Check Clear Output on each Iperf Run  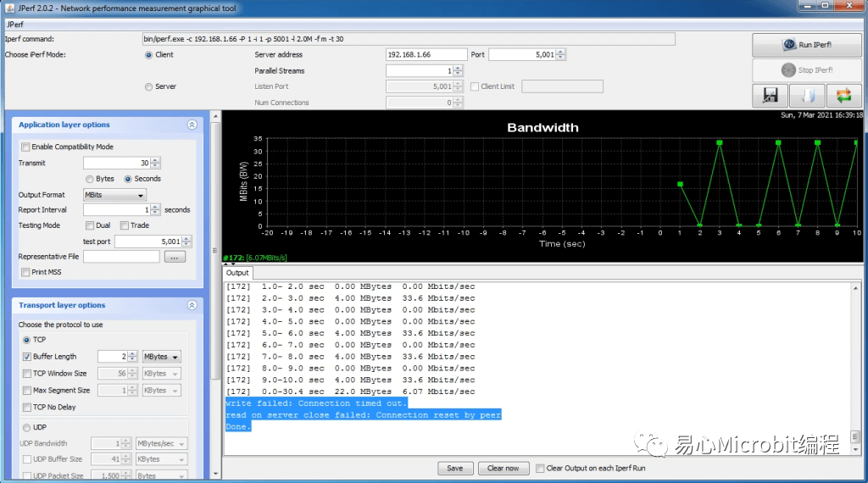[539, 468]
